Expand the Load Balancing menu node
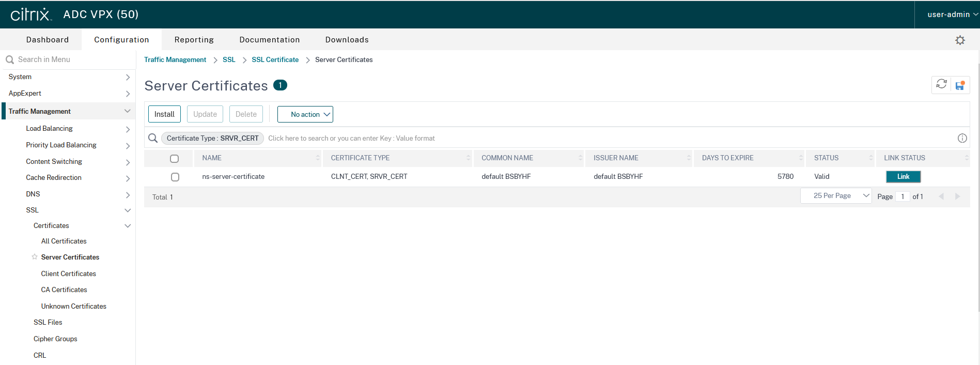 128,129
